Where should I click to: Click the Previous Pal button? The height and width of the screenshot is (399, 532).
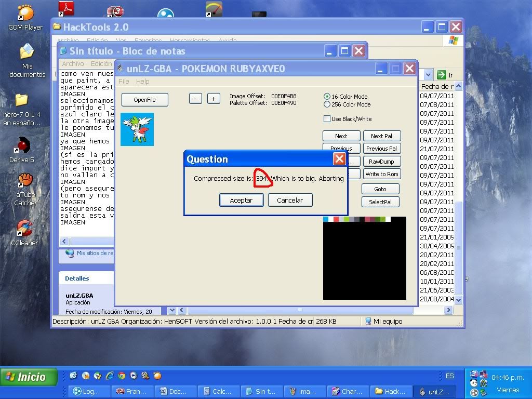tap(382, 149)
